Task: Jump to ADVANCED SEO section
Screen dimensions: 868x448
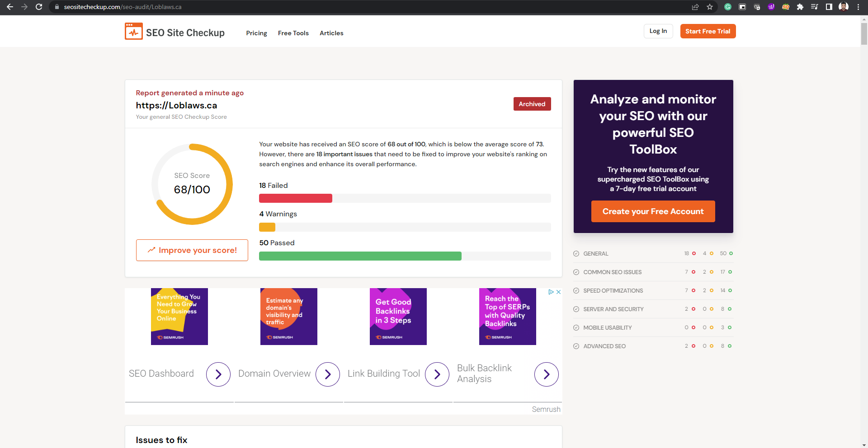Action: [x=604, y=346]
